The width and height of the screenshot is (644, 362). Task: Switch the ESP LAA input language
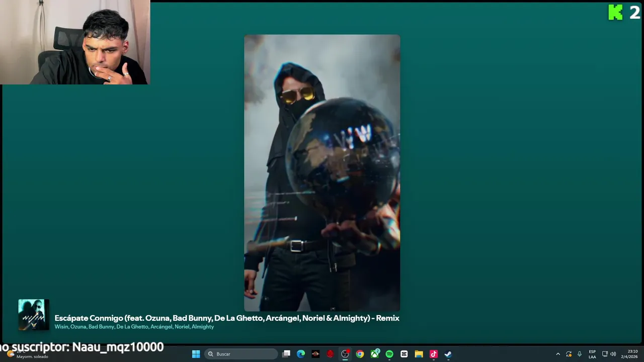pos(592,354)
